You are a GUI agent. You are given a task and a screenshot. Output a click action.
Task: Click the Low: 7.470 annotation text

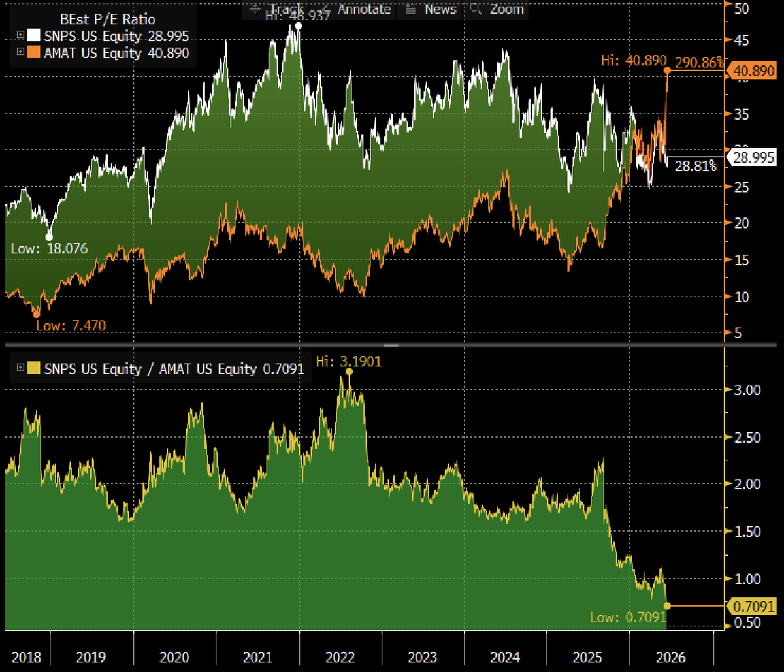point(71,325)
